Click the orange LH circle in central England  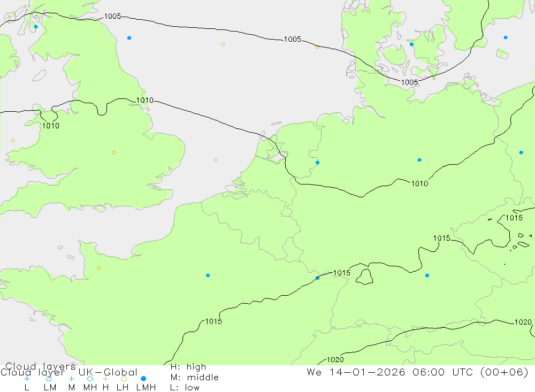pos(114,153)
